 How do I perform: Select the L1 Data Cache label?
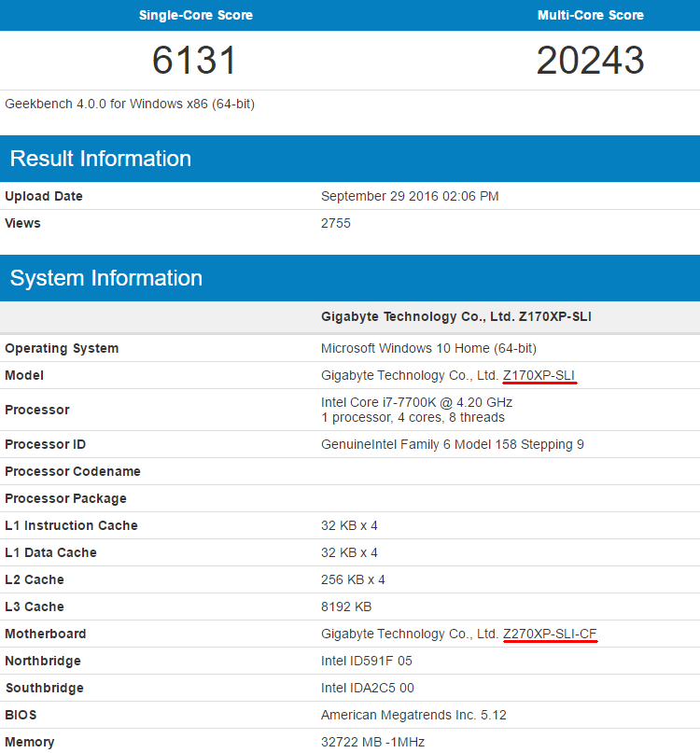(x=50, y=552)
